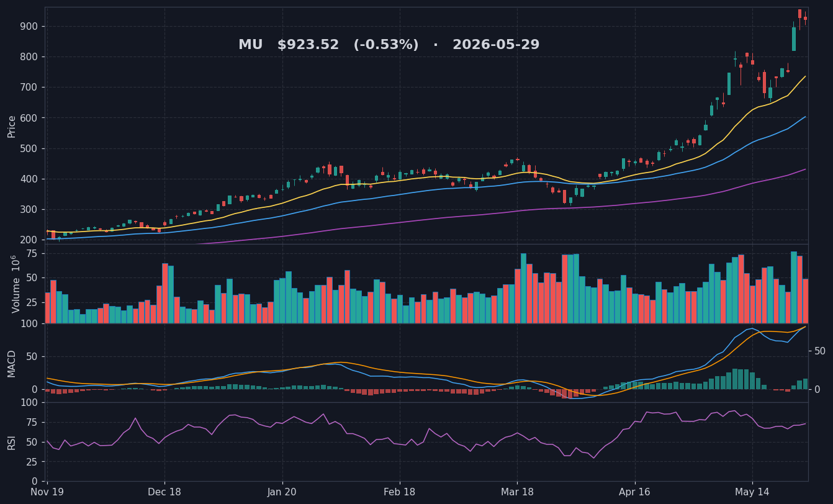Choose the 50 tick on the RSI axis
Screen dimensions: 833x504
coord(32,442)
